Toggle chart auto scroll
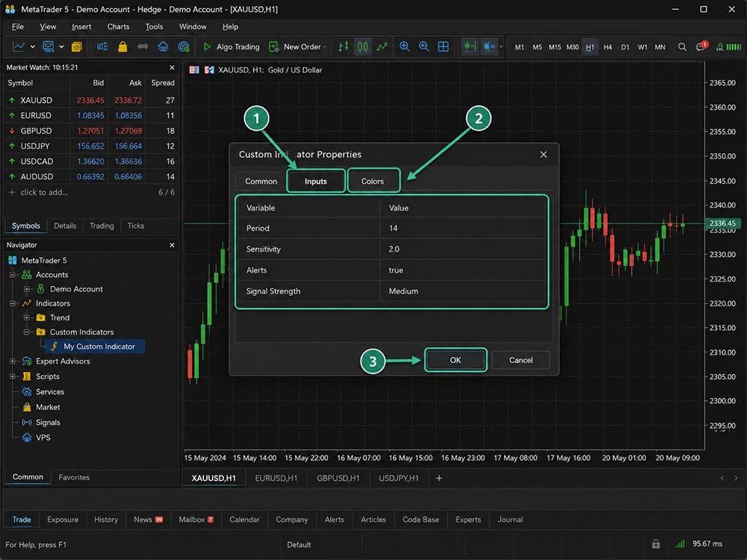This screenshot has height=560, width=747. point(470,46)
